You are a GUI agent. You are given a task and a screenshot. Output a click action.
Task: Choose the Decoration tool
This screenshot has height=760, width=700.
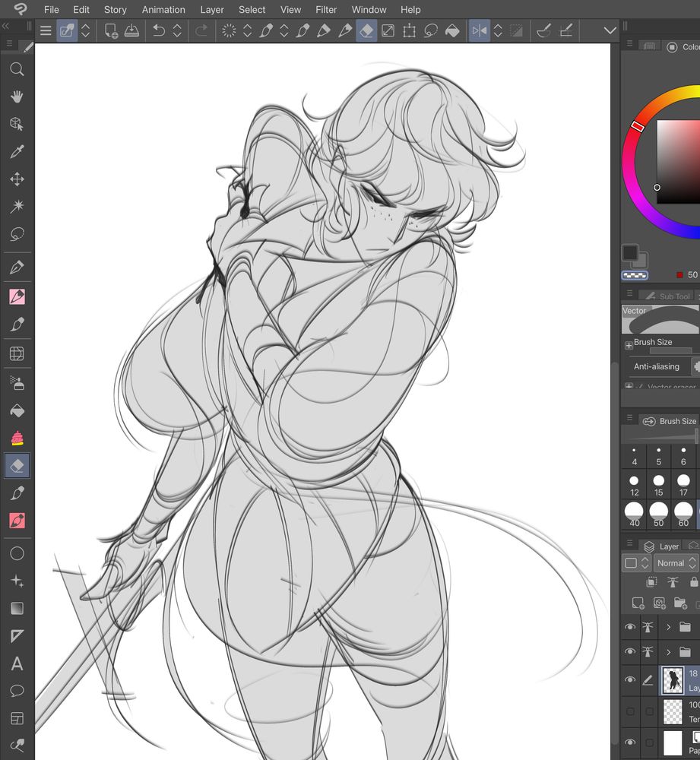click(17, 437)
